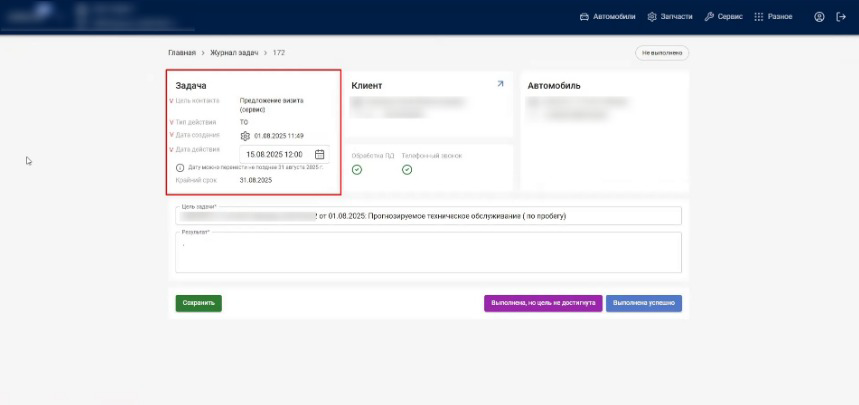The height and width of the screenshot is (405, 859).
Task: Open client card via arrow icon
Action: (500, 85)
